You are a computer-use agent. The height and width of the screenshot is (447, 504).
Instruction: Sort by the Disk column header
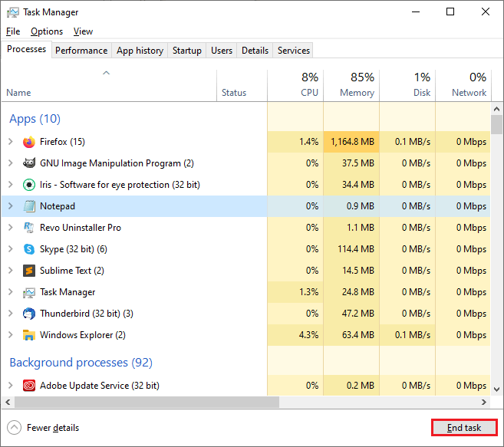[x=407, y=85]
